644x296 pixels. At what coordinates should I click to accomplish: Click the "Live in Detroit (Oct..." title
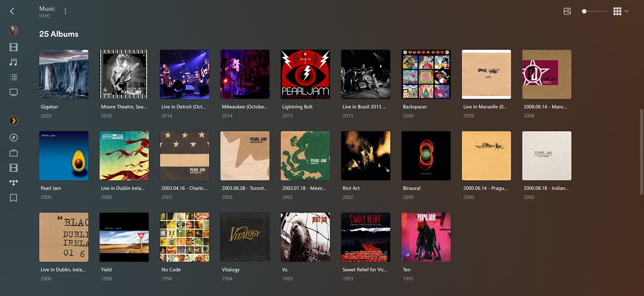184,107
